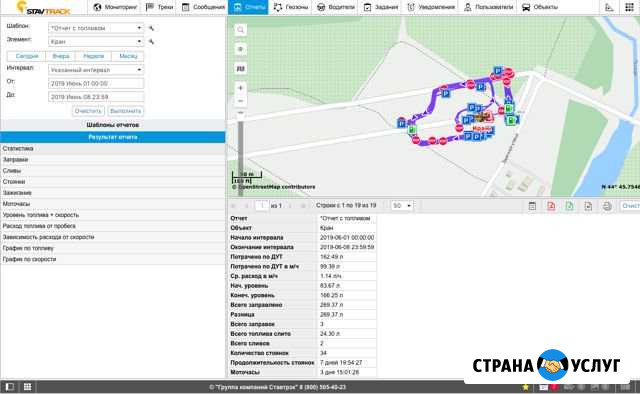Switch to the Пользователи tab
Image resolution: width=640 pixels, height=394 pixels.
pyautogui.click(x=489, y=7)
